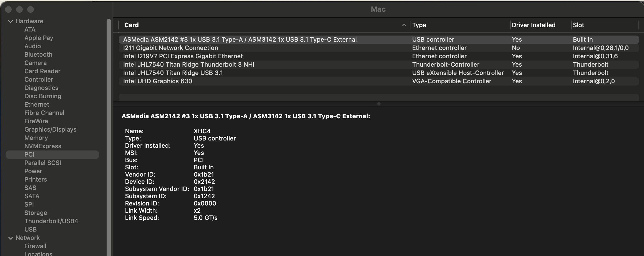Viewport: 644px width, 256px height.
Task: Click the Internal@0,31,6 slot cell
Action: pyautogui.click(x=595, y=56)
